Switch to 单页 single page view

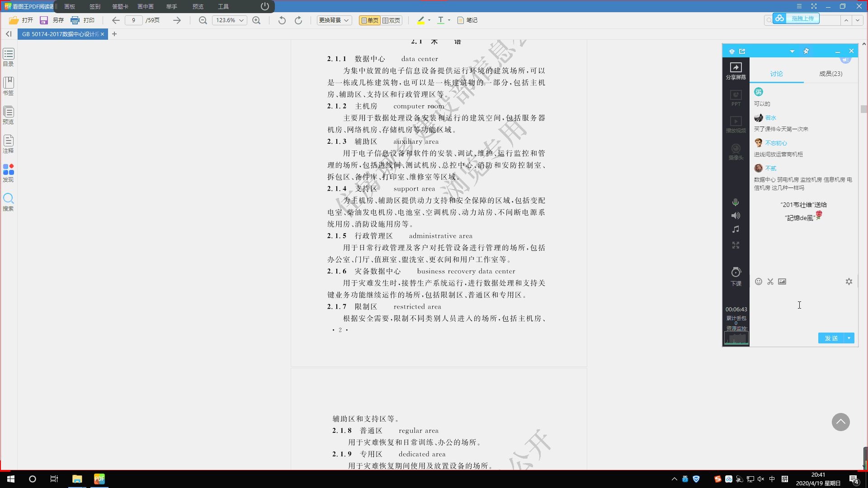369,20
